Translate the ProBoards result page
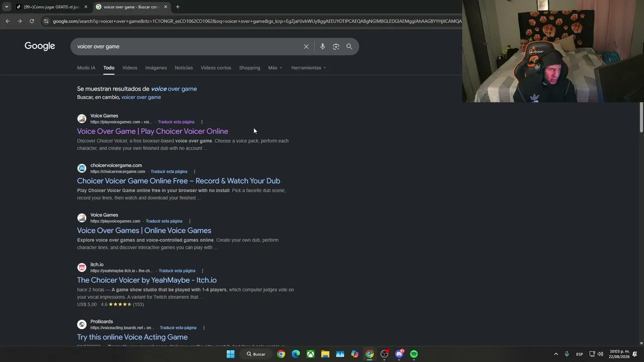 pos(178,328)
